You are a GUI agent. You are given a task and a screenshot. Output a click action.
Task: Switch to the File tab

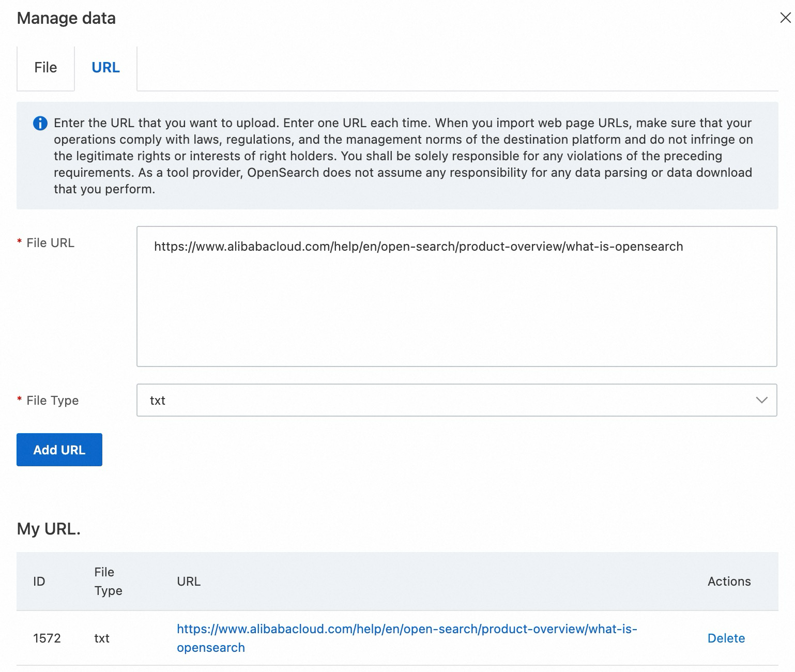(x=45, y=68)
